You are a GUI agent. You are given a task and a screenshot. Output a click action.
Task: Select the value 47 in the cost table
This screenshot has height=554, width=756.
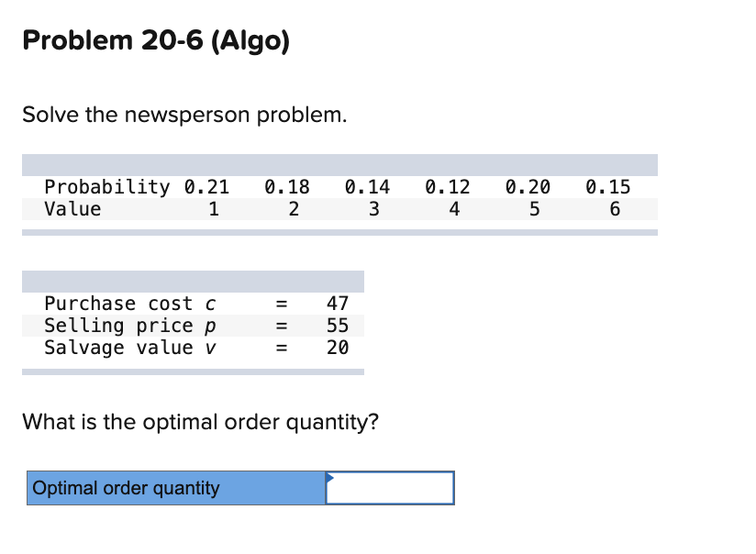338,303
